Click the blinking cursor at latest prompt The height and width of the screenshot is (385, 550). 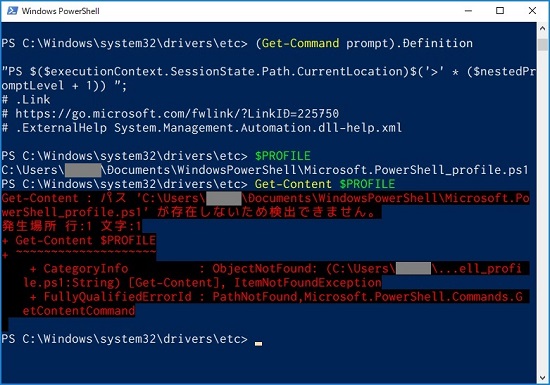pyautogui.click(x=259, y=344)
